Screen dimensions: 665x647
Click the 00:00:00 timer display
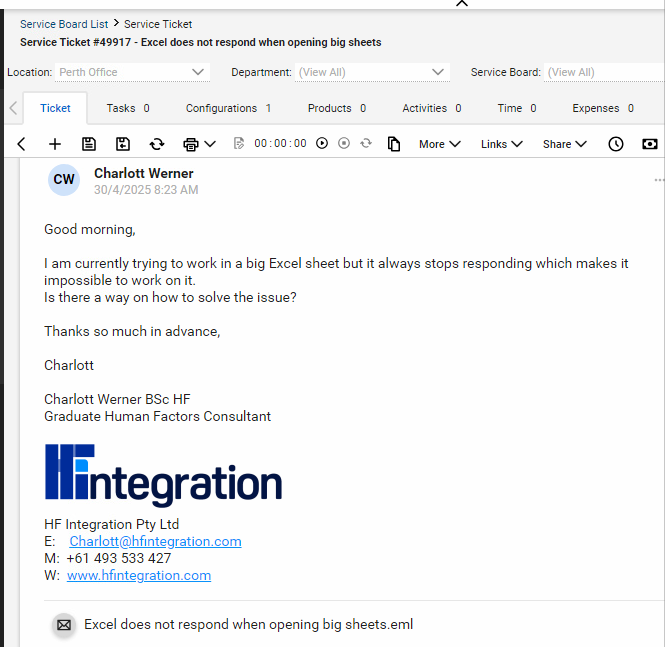[x=280, y=143]
